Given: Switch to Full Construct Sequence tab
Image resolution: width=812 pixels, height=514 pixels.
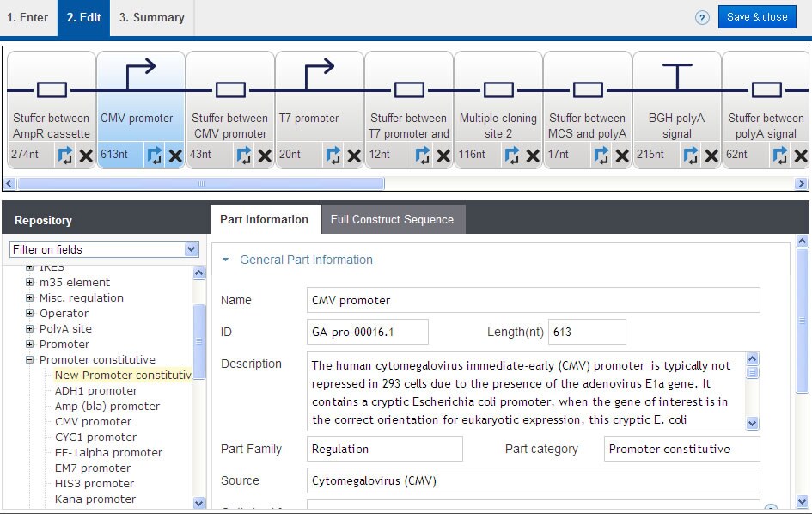Looking at the screenshot, I should pyautogui.click(x=392, y=220).
